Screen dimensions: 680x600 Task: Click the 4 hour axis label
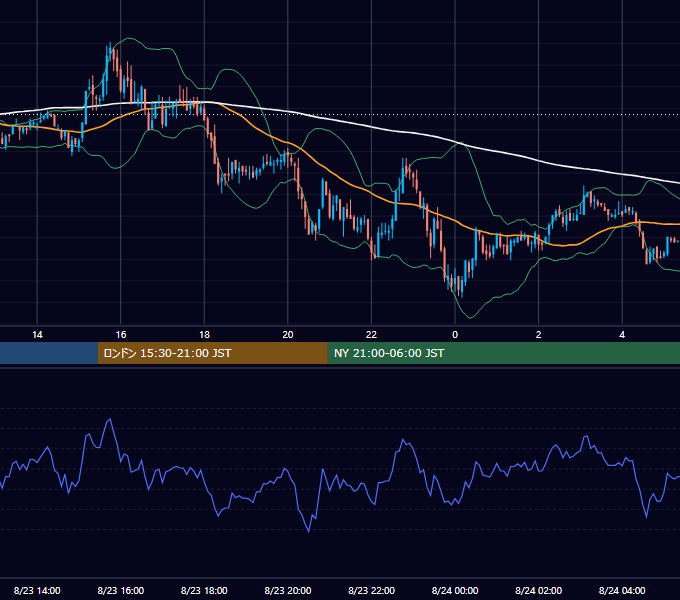coord(622,335)
